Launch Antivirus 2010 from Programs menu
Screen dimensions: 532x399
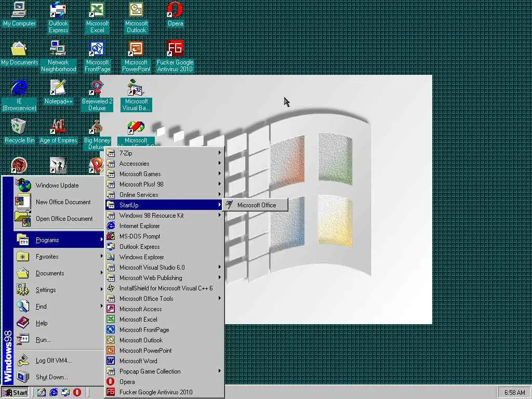pyautogui.click(x=164, y=392)
